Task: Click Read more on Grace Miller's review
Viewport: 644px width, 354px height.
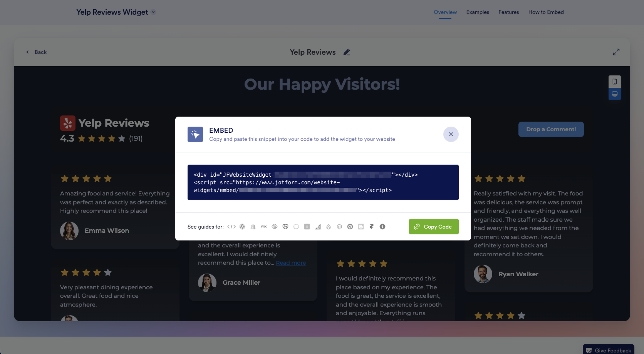Action: [291, 263]
